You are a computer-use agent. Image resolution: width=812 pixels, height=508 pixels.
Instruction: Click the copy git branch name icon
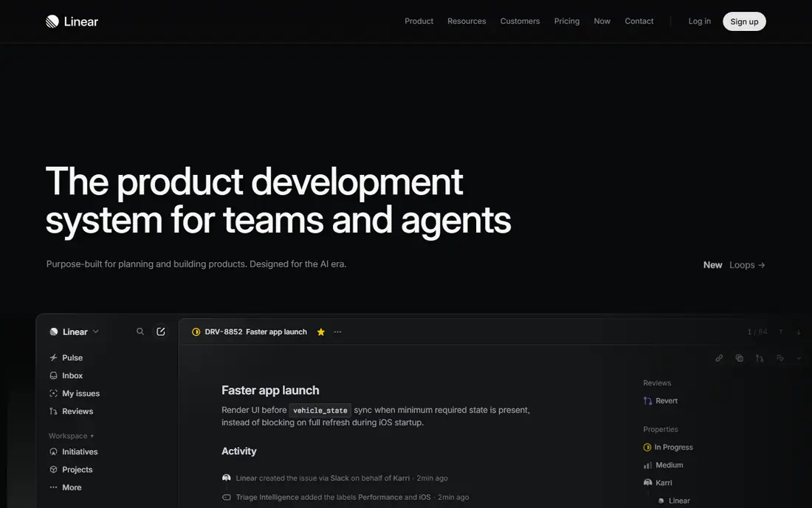(759, 358)
